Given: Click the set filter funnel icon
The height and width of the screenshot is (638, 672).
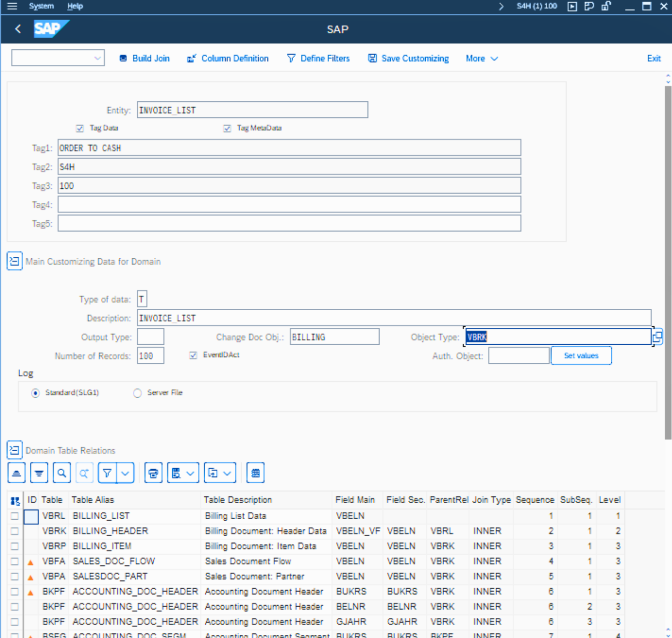Looking at the screenshot, I should pyautogui.click(x=107, y=473).
